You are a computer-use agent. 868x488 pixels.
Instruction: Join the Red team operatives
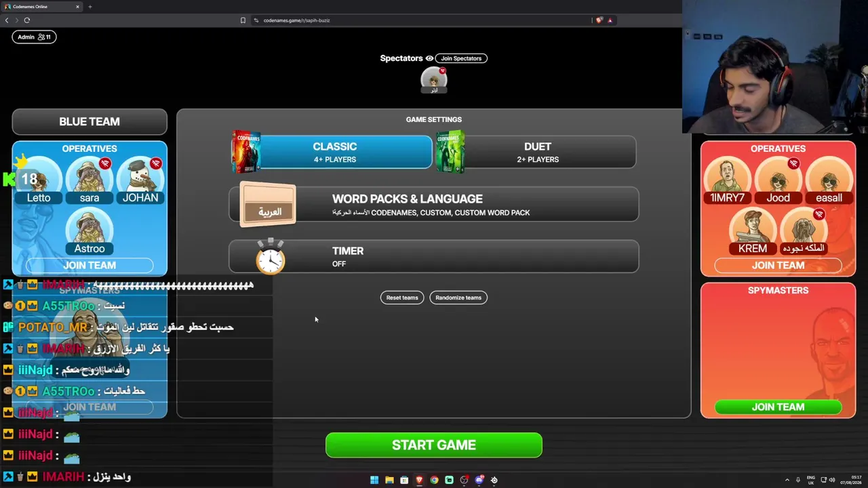(778, 265)
